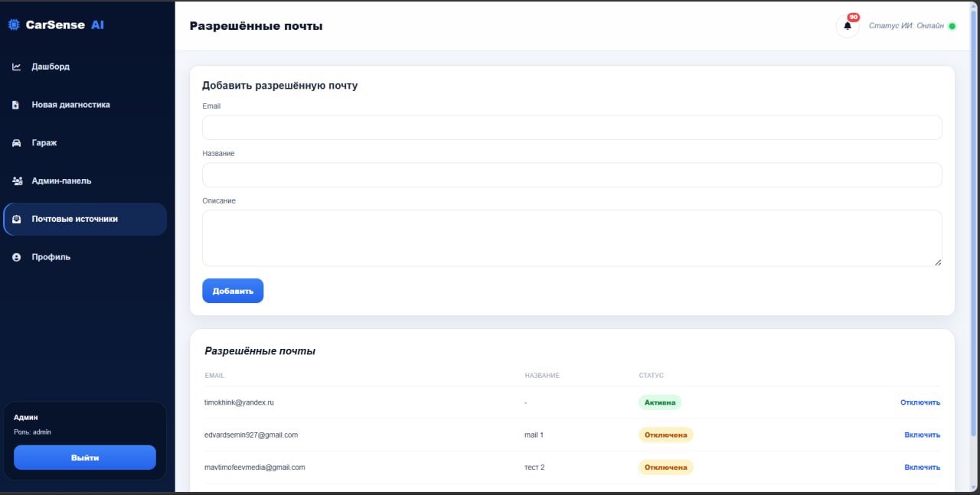Click the italic 'Разрешённые почты' list heading

pos(260,351)
